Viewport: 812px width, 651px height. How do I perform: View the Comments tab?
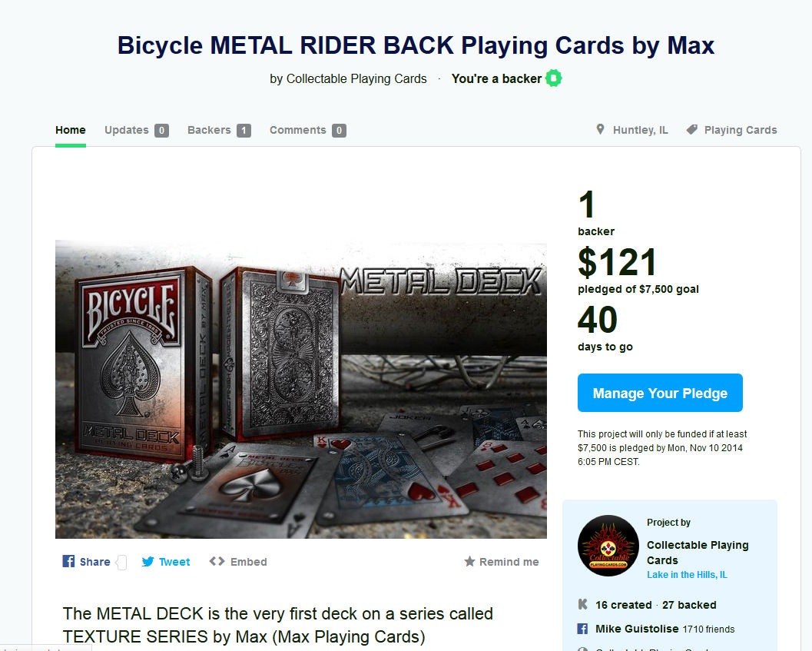pyautogui.click(x=298, y=130)
